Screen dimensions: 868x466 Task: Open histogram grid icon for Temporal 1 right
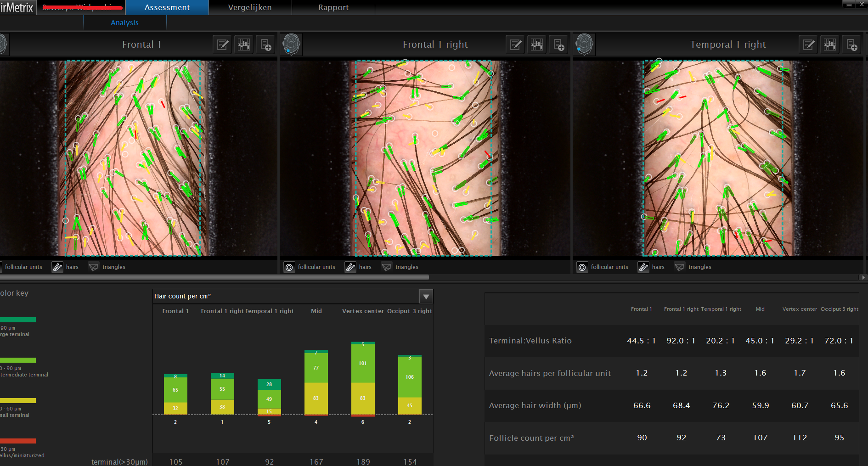[830, 45]
